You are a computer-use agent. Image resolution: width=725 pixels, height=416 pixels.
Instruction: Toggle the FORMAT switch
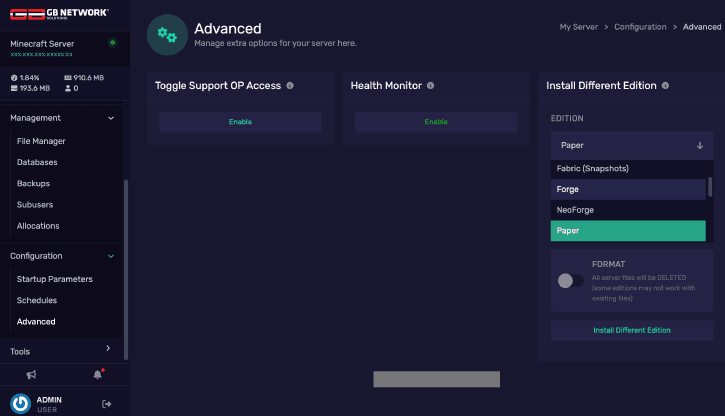[571, 280]
